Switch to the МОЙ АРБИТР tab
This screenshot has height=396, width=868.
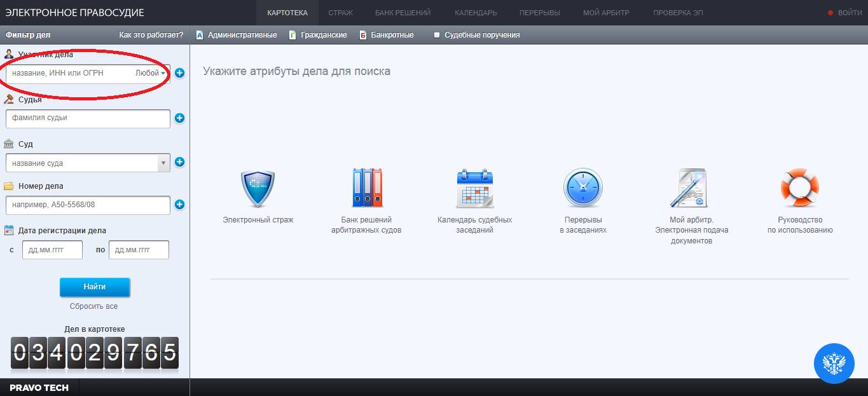pos(606,13)
